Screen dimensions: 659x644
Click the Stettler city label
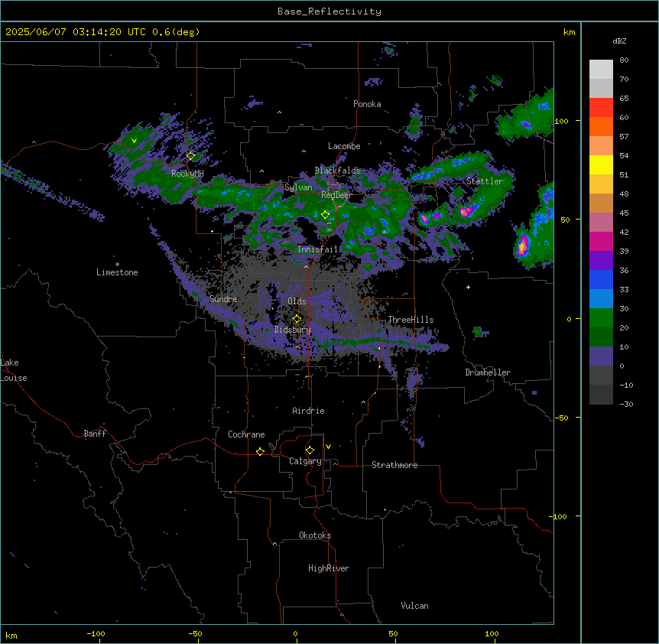coord(485,181)
